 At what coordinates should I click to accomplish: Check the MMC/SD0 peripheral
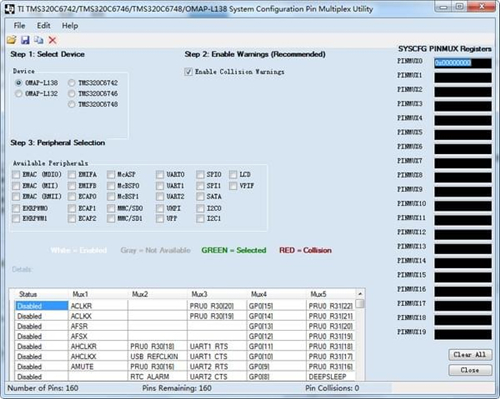click(x=111, y=208)
